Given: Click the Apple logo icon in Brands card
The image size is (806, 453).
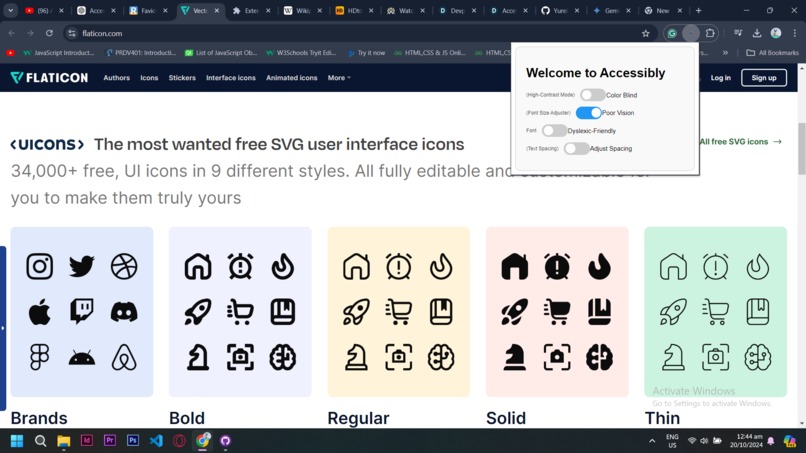Looking at the screenshot, I should click(40, 312).
